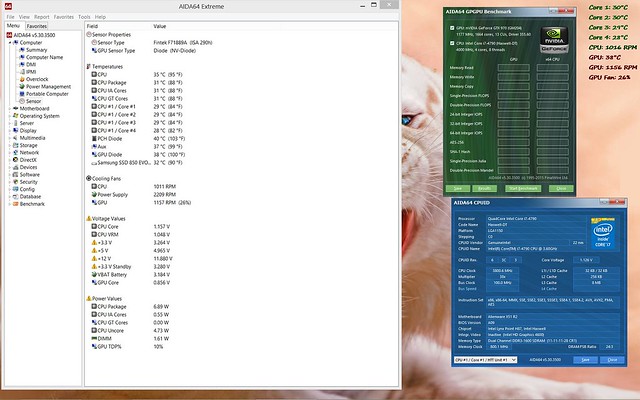
Task: Click the NVIDIA GeForce logo in benchmark window
Action: coord(553,40)
